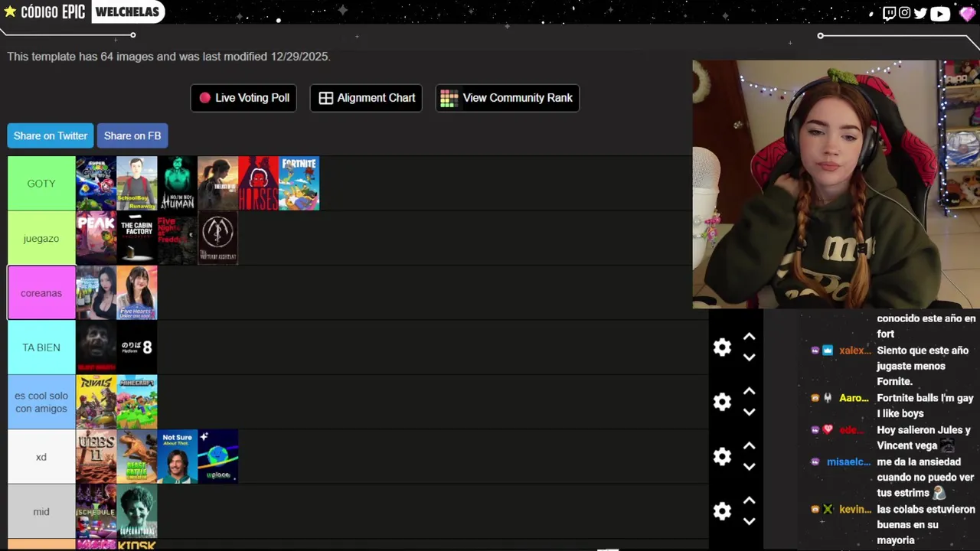Select UEBS II thumbnail

point(96,457)
